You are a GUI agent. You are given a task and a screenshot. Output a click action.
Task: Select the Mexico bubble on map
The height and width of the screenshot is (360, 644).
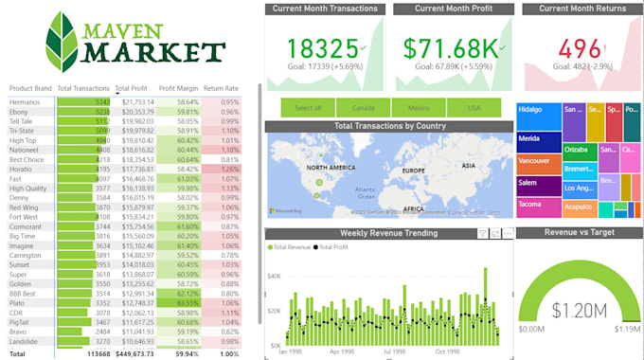coord(316,196)
